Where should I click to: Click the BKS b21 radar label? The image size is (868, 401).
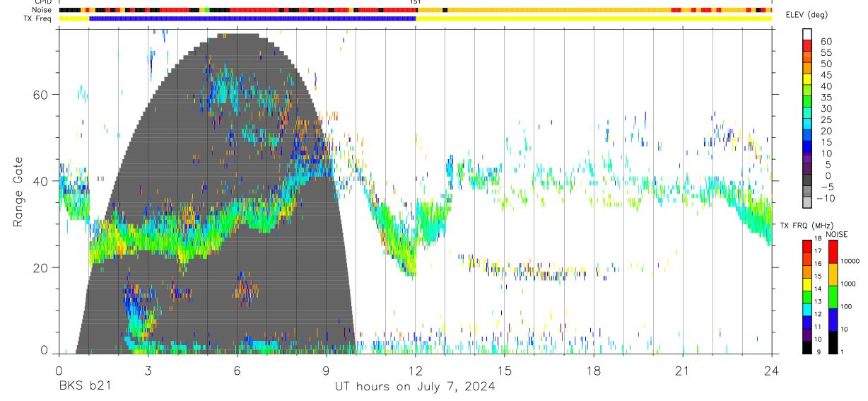tap(85, 387)
